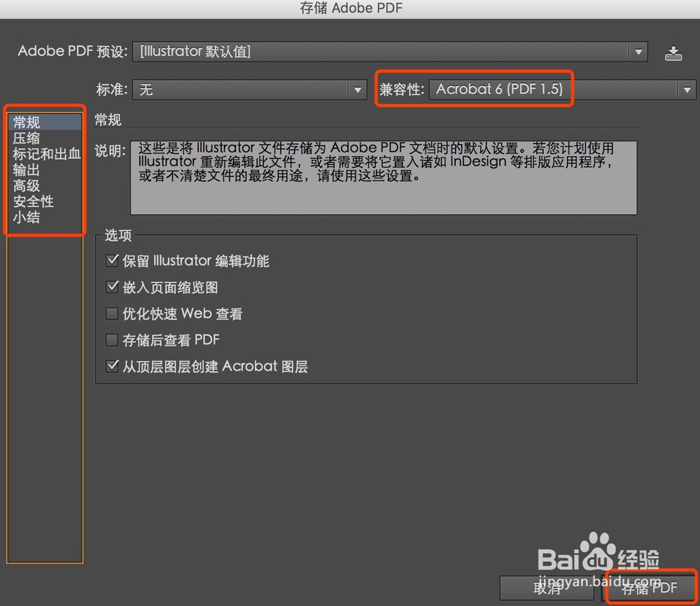This screenshot has height=606, width=700.
Task: Open the 兼容性 Acrobat 6 dropdown
Action: click(x=561, y=90)
